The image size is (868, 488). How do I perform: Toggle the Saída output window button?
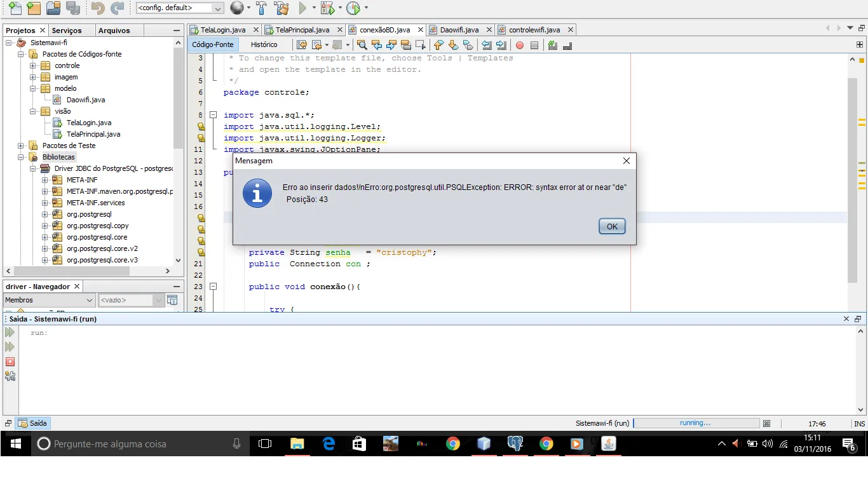click(33, 423)
